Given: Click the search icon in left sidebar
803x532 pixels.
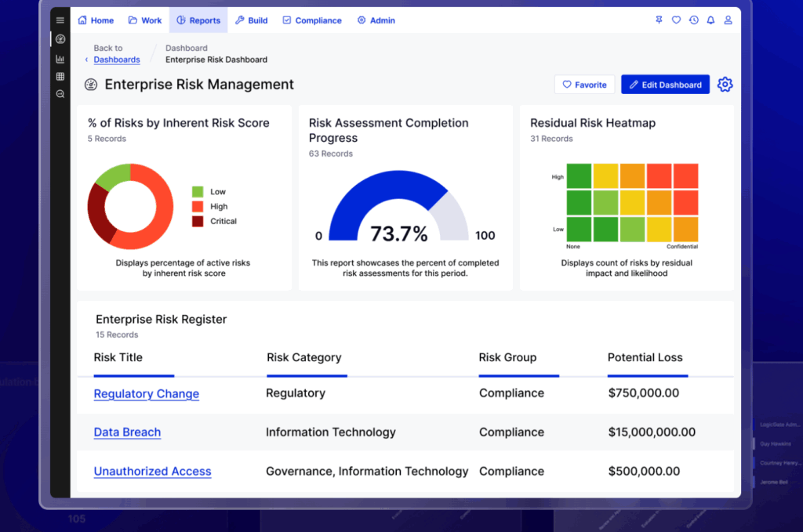Looking at the screenshot, I should coord(60,94).
